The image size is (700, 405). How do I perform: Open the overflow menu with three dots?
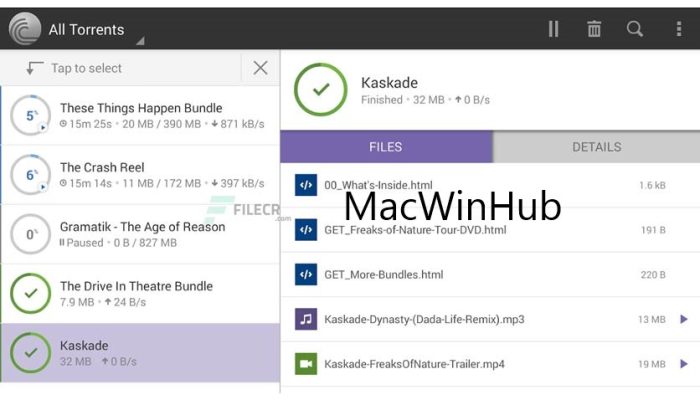pyautogui.click(x=679, y=29)
